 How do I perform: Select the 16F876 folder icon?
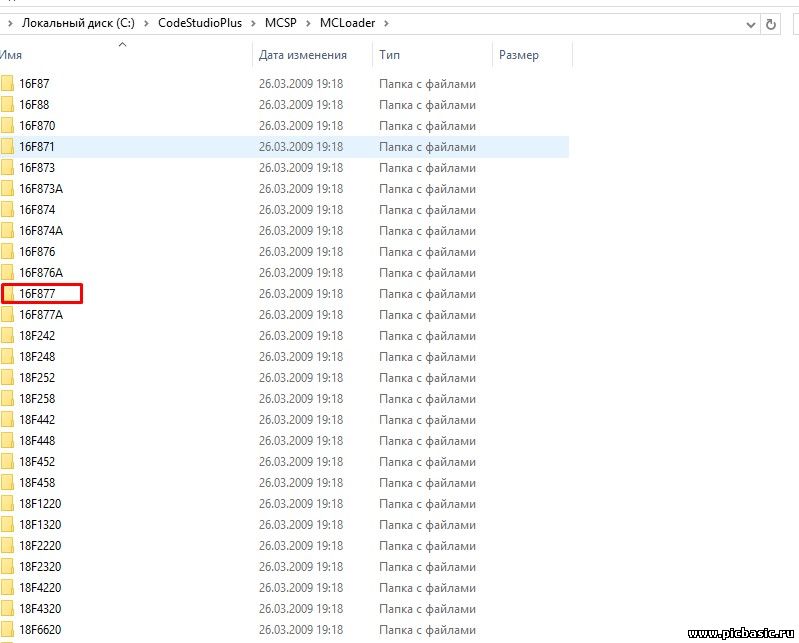click(7, 252)
